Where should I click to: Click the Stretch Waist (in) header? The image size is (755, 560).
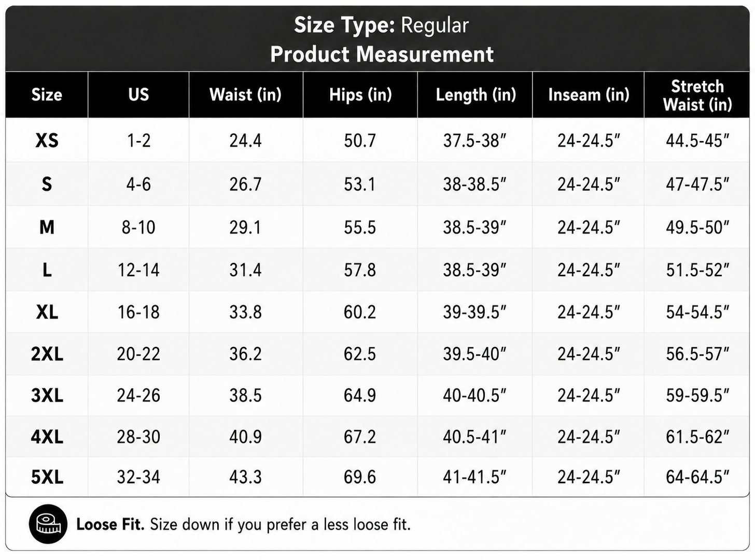click(697, 95)
